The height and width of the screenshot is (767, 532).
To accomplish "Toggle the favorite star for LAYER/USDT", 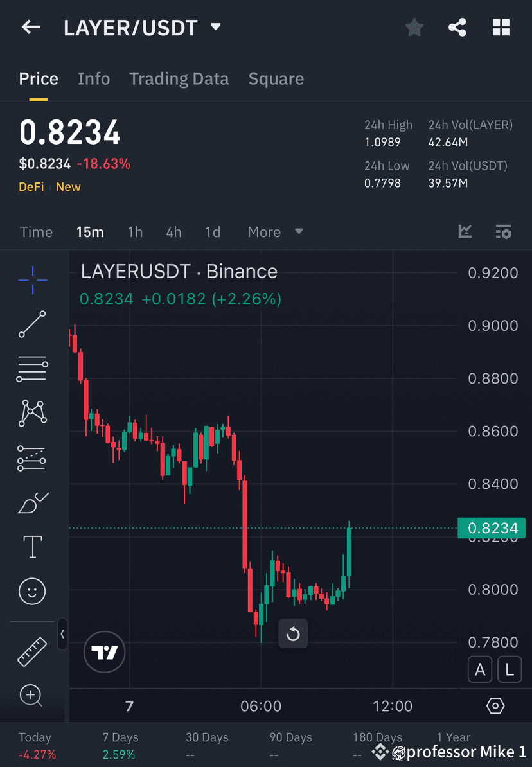I will 414,27.
